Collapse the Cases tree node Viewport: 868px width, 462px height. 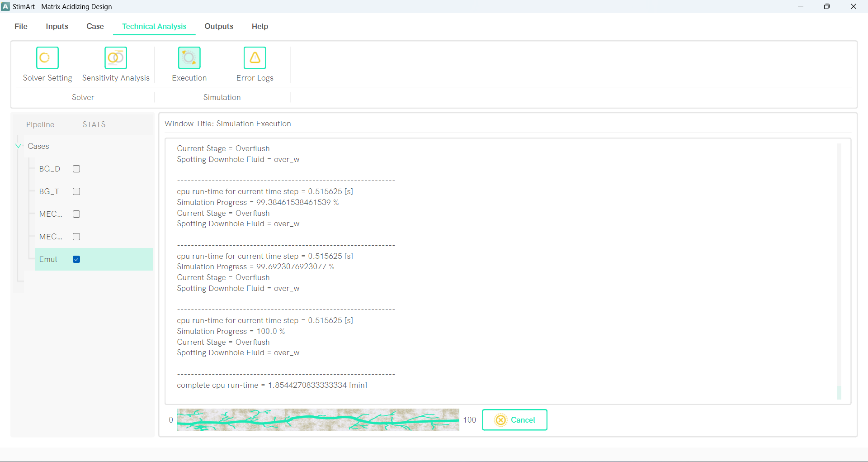click(x=18, y=146)
